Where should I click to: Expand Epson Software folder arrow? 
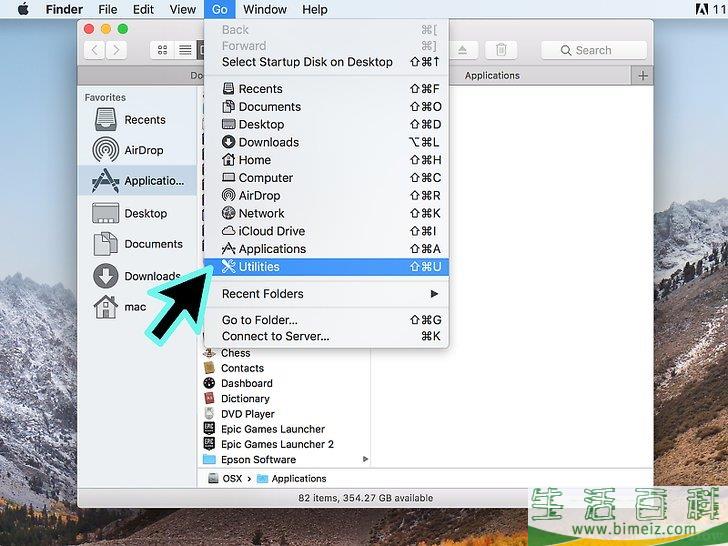pos(365,459)
